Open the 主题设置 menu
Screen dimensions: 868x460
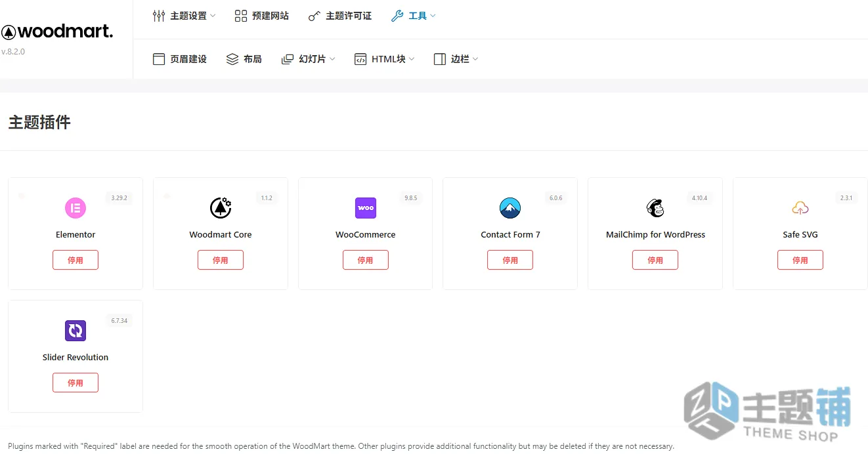(x=188, y=16)
